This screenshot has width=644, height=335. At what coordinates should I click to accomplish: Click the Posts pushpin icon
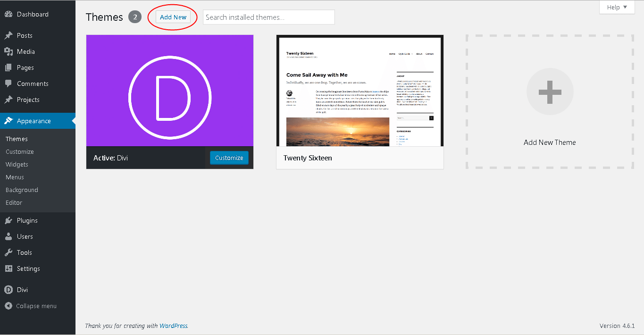8,35
